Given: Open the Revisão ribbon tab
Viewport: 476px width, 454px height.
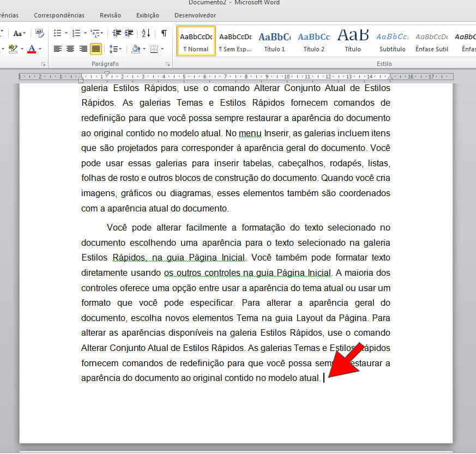Looking at the screenshot, I should (111, 15).
